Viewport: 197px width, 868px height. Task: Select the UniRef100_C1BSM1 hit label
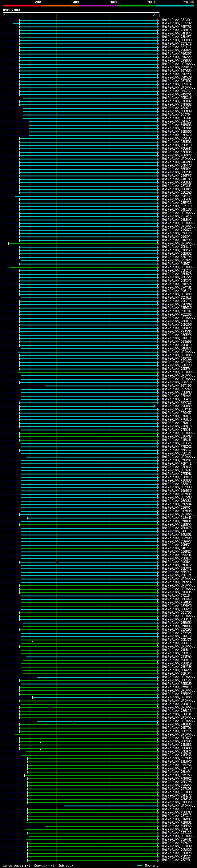tap(176, 440)
